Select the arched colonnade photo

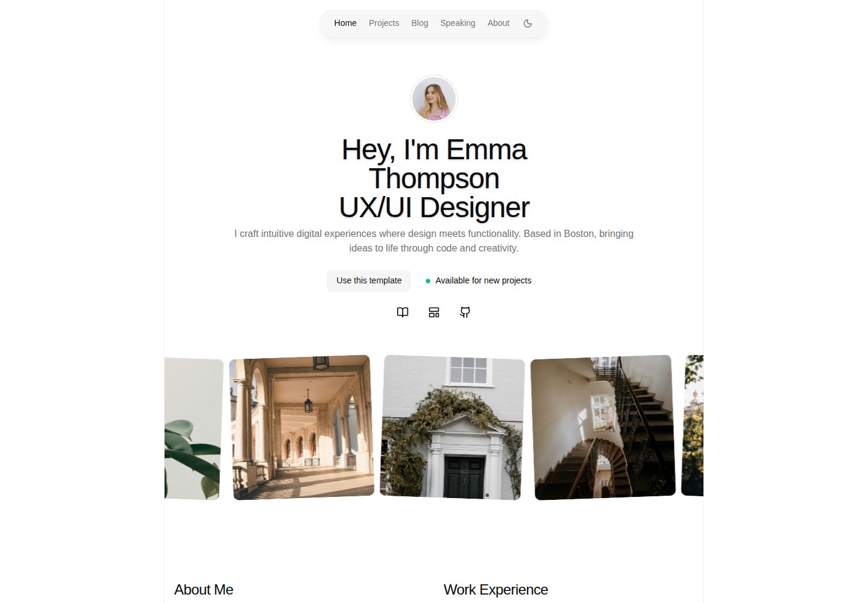(x=301, y=428)
